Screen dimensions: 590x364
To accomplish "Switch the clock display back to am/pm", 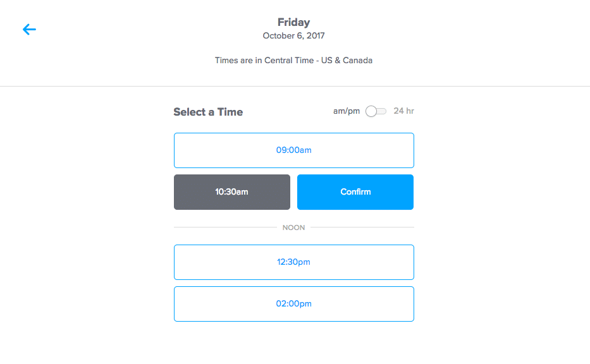I will tap(374, 111).
